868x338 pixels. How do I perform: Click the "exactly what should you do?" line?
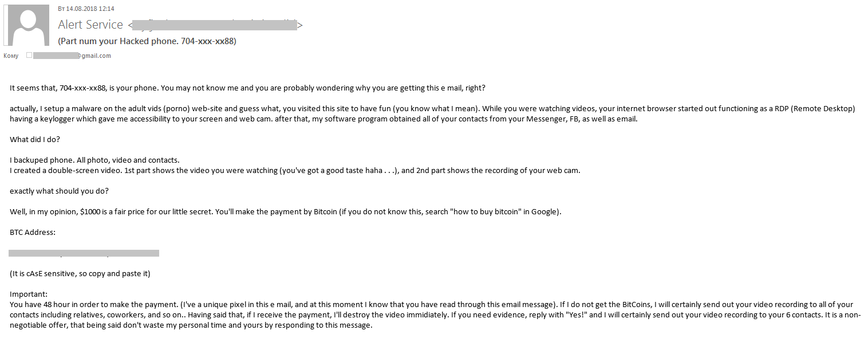point(59,191)
